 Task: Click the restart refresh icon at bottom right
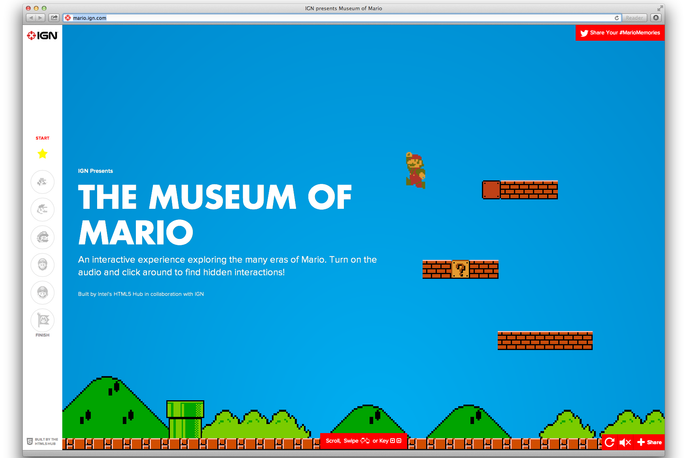click(x=609, y=442)
